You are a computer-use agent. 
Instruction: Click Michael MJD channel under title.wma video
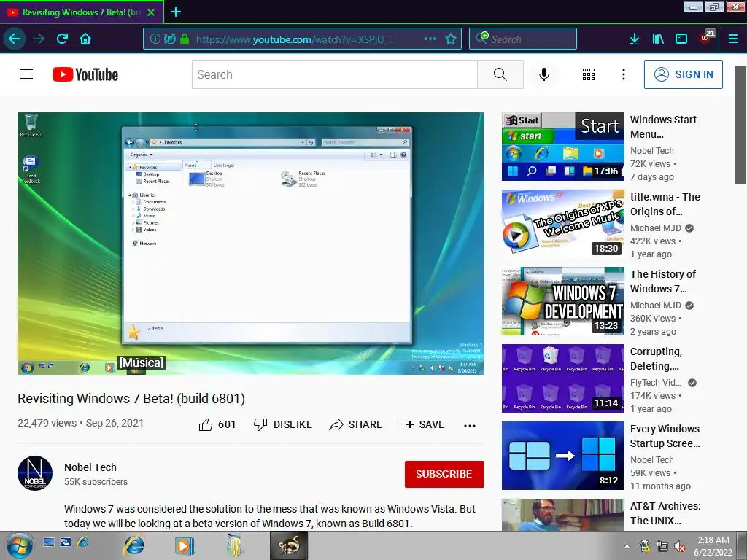(656, 228)
